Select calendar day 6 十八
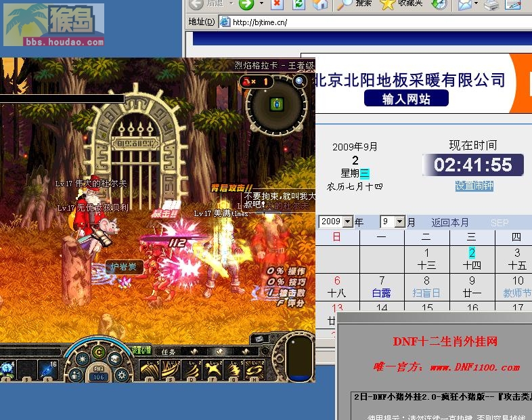The height and width of the screenshot is (420, 532). 337,287
